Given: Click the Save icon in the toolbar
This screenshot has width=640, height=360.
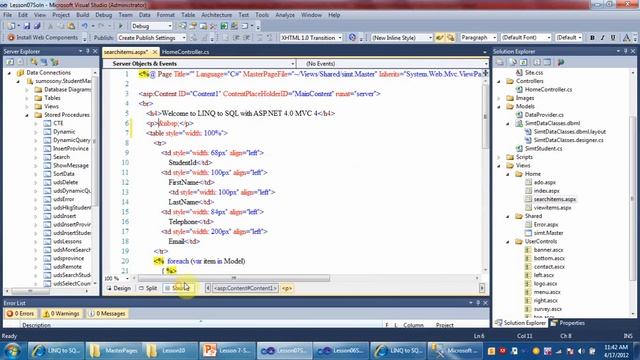Looking at the screenshot, I should (x=27, y=26).
